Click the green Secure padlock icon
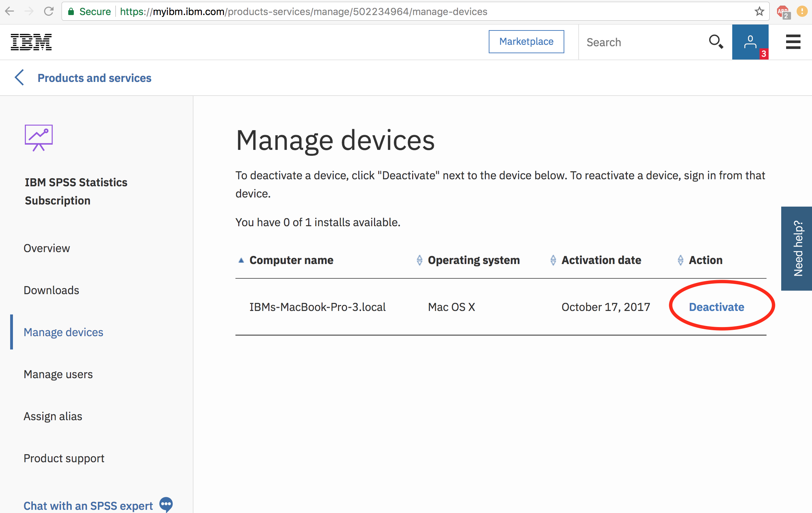 (71, 12)
